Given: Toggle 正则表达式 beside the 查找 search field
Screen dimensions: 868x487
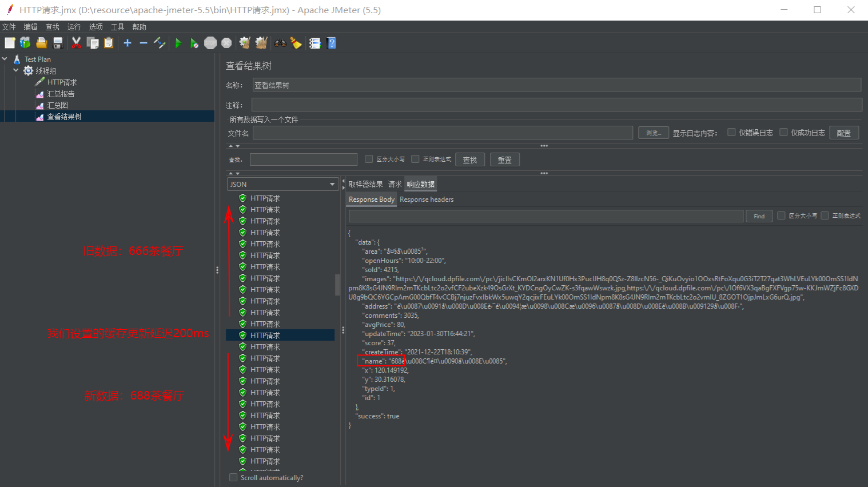Looking at the screenshot, I should click(415, 159).
